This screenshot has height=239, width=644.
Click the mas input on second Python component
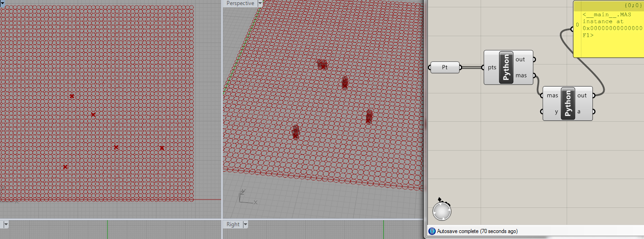(x=552, y=95)
